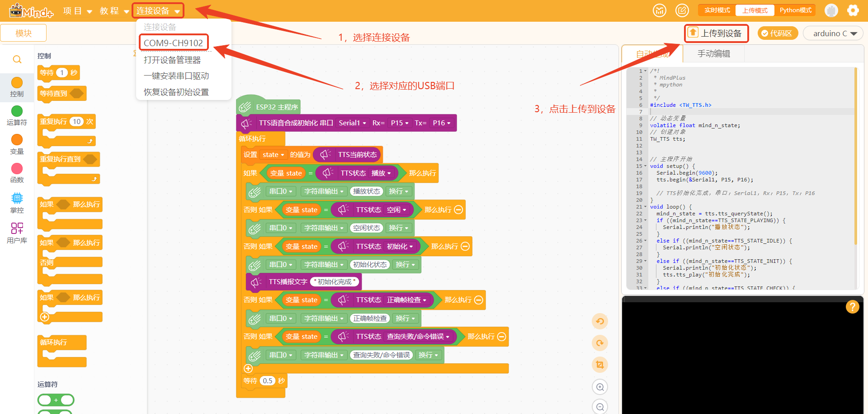Click the 等待 0.5 秒 value field
The height and width of the screenshot is (414, 868).
[268, 381]
